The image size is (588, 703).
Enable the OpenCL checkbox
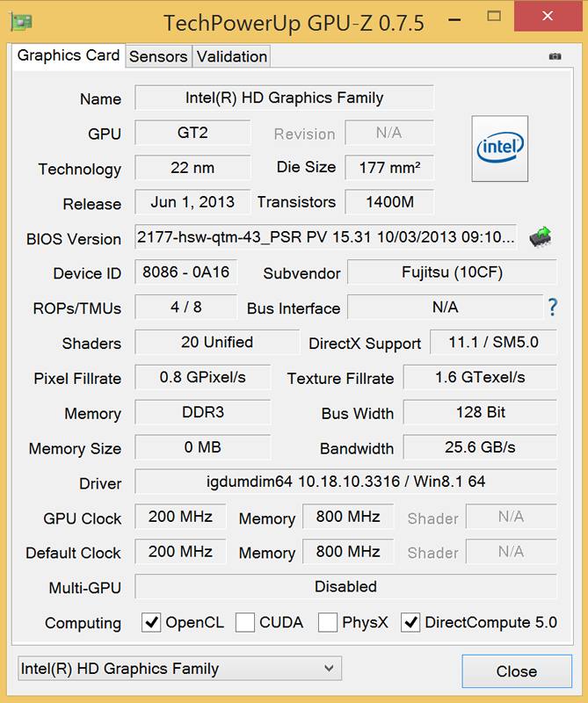[x=151, y=622]
